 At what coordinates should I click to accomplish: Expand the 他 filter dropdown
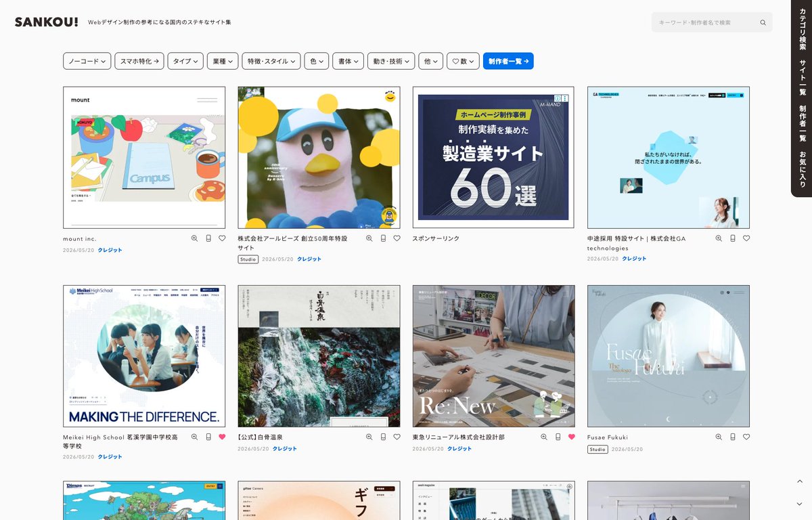point(431,61)
